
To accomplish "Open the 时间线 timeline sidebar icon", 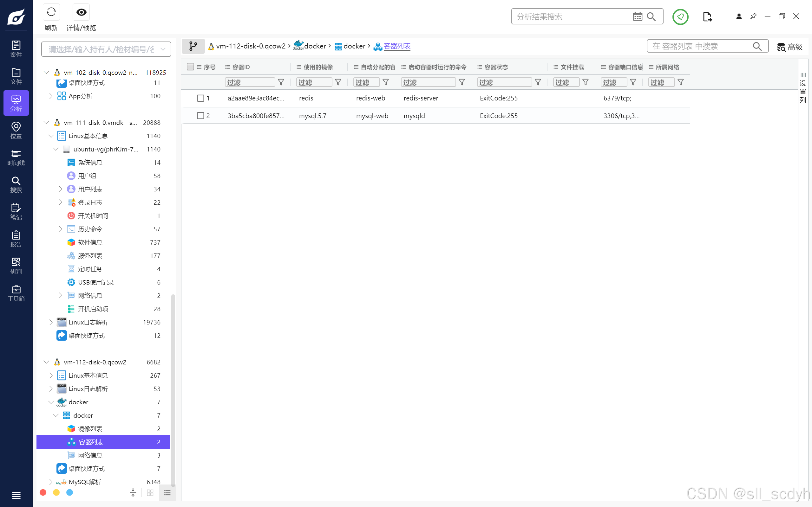I will pos(16,157).
